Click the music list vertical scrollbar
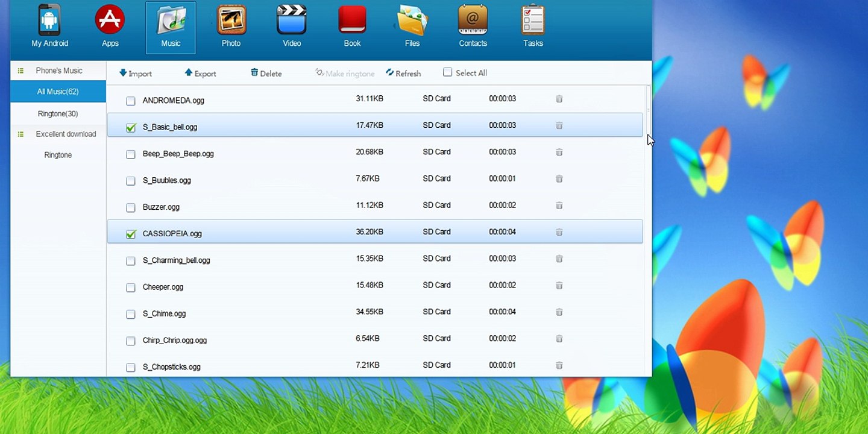The image size is (868, 434). [x=649, y=110]
